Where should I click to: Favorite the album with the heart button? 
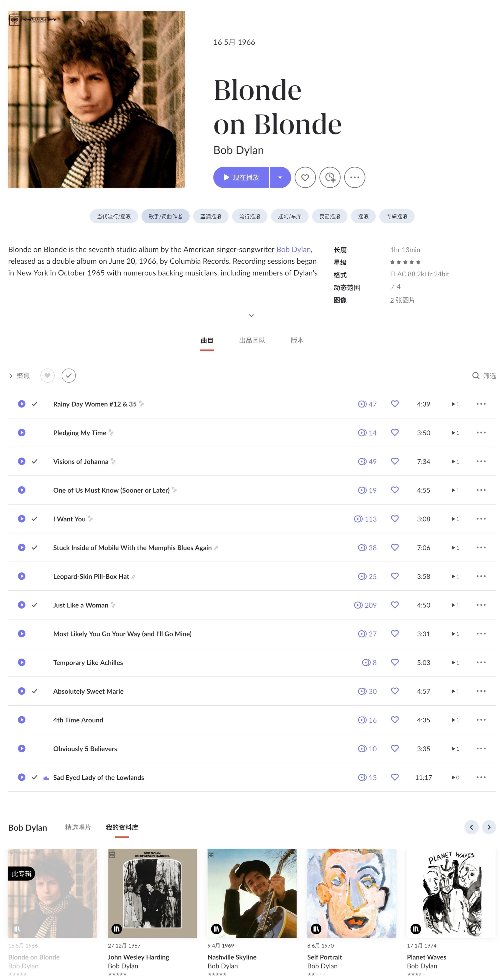pos(305,177)
